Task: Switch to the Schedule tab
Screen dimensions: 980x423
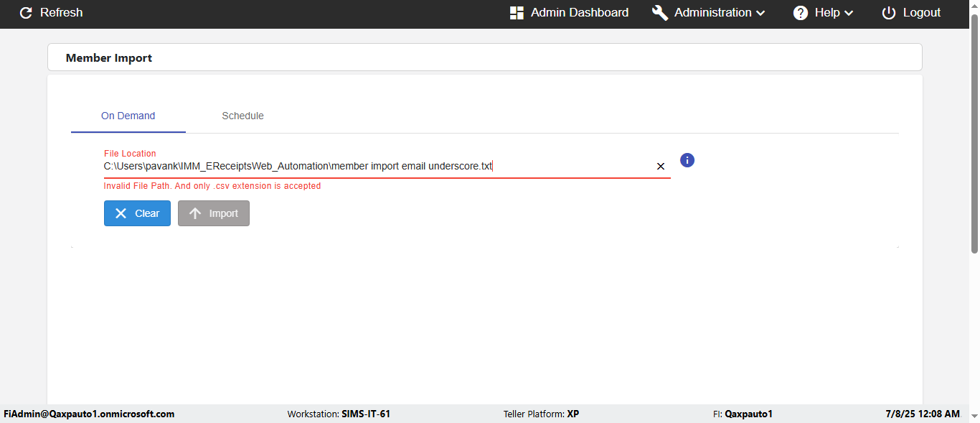Action: (242, 116)
